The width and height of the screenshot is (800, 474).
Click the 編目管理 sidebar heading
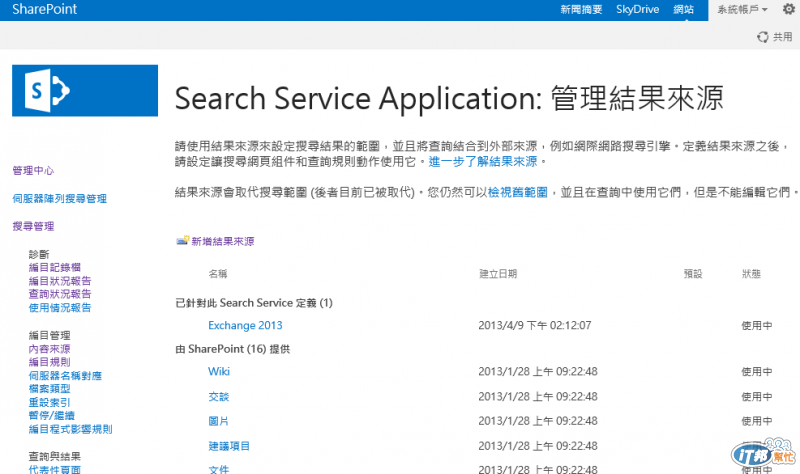point(49,335)
